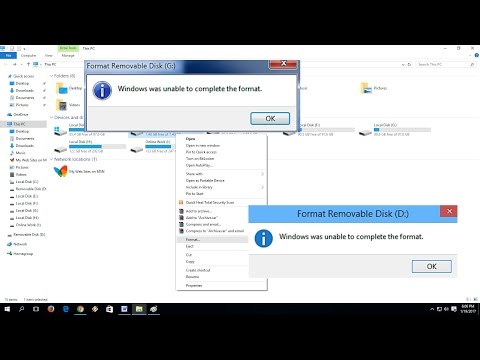Launch Microsoft Edge from the taskbar
This screenshot has width=480, height=360.
(66, 309)
